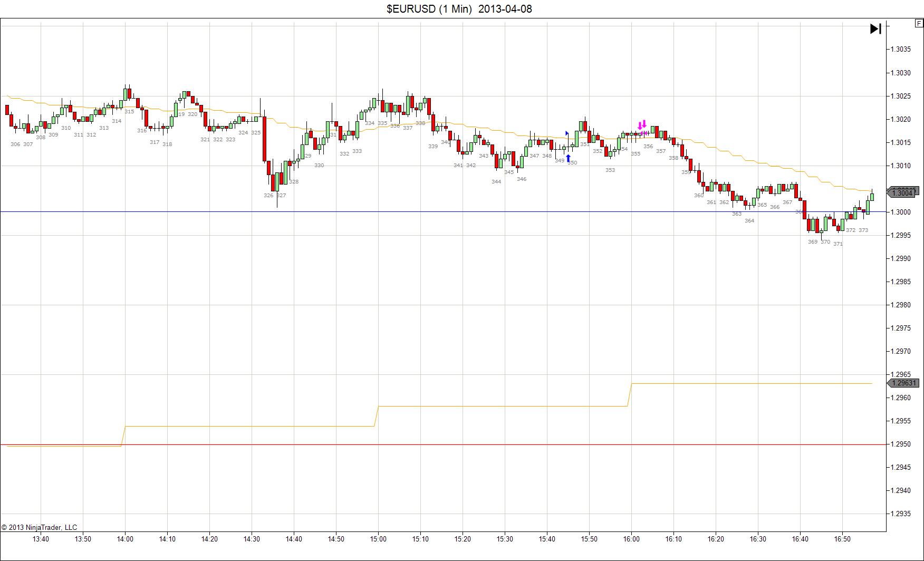Click the 1.3025 price axis label
The width and height of the screenshot is (924, 561).
click(x=901, y=96)
